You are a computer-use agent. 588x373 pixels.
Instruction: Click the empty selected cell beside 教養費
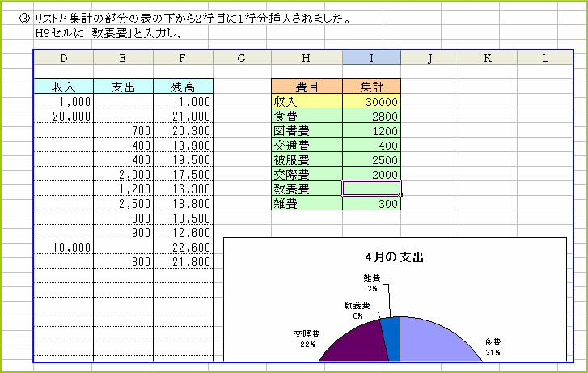tap(371, 188)
